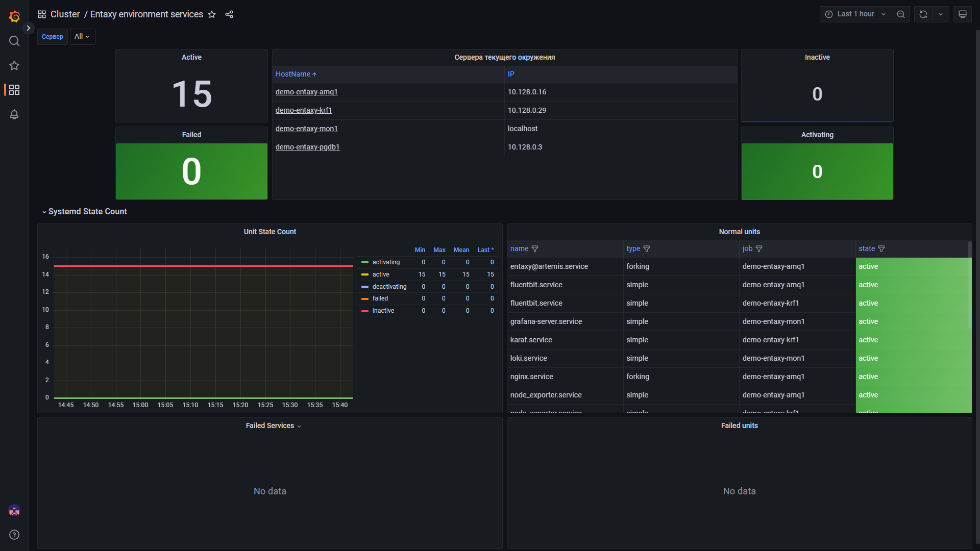Toggle the active series in legend
Screen dimensions: 980x551
point(381,274)
